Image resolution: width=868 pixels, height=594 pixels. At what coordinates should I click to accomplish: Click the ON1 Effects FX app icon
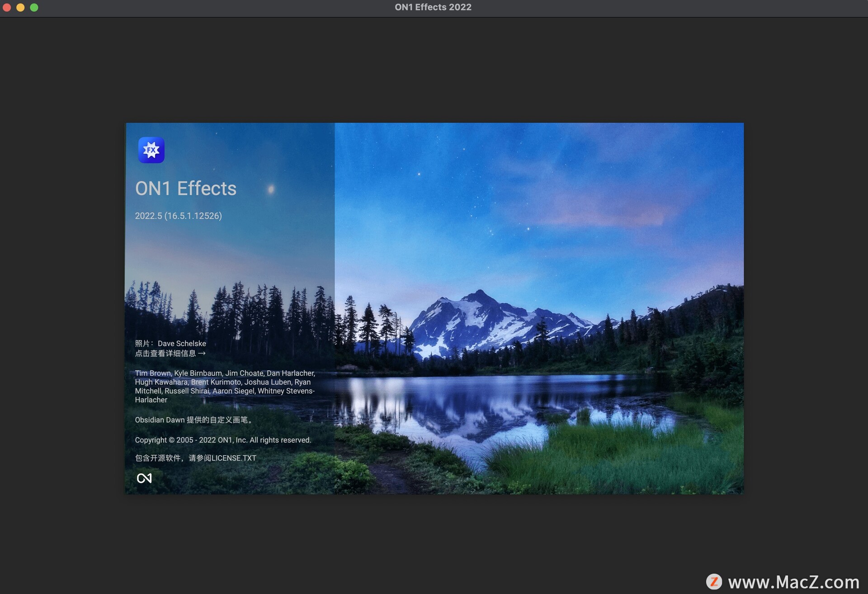pos(151,150)
